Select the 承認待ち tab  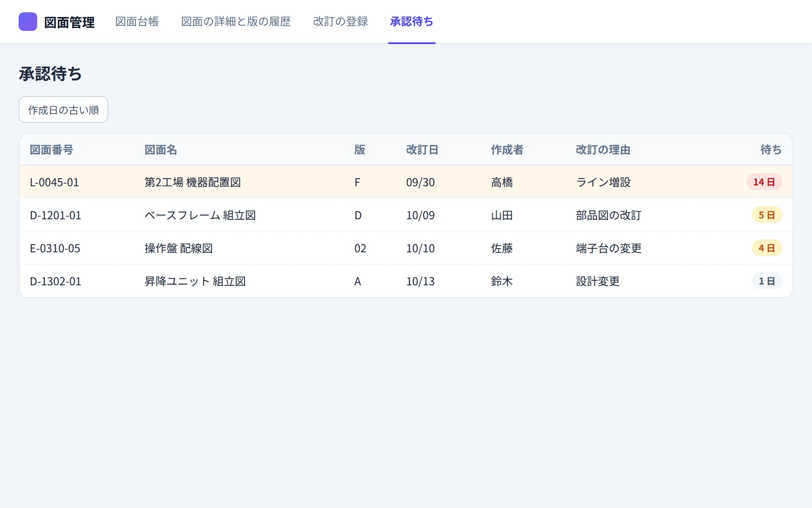coord(411,22)
